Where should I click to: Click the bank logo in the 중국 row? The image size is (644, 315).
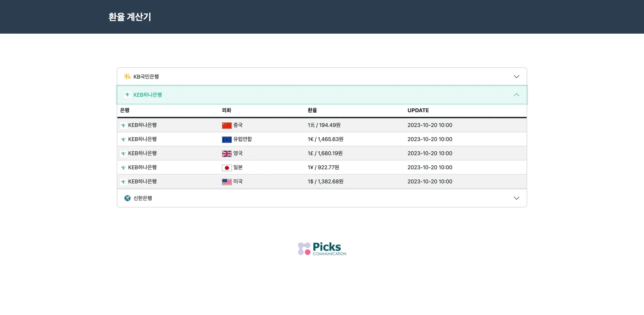(123, 125)
